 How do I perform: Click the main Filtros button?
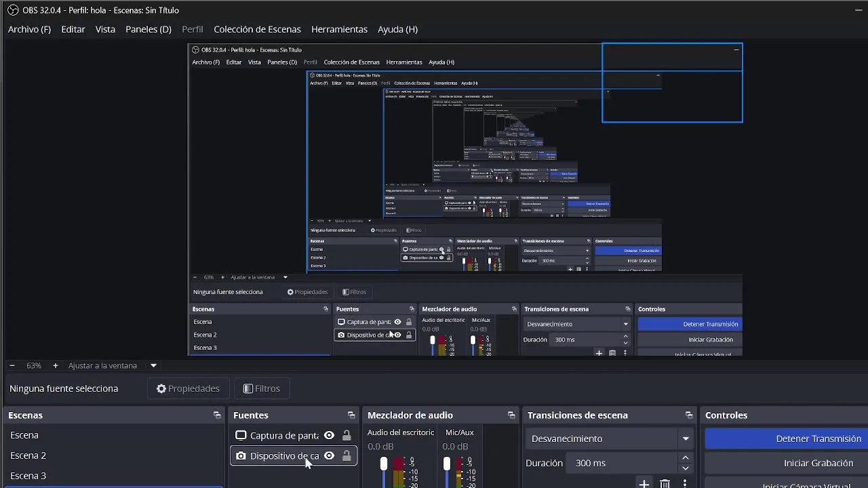tap(262, 388)
